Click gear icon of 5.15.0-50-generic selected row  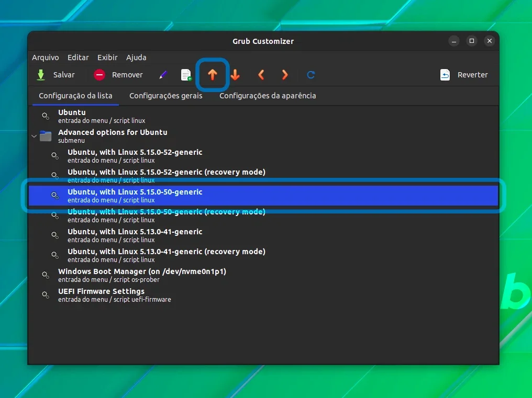(55, 196)
